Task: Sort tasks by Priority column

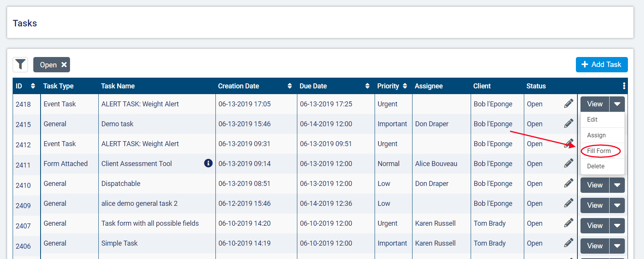Action: 405,86
